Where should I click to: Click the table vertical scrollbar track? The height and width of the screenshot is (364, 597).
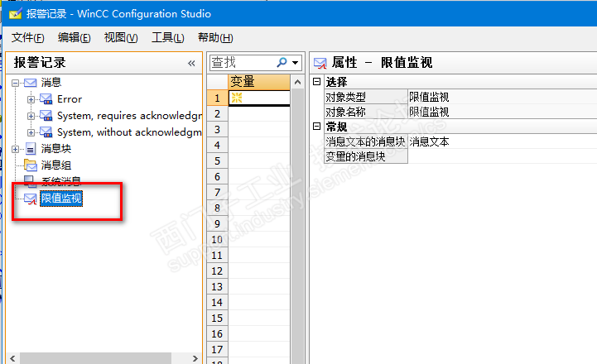298,227
